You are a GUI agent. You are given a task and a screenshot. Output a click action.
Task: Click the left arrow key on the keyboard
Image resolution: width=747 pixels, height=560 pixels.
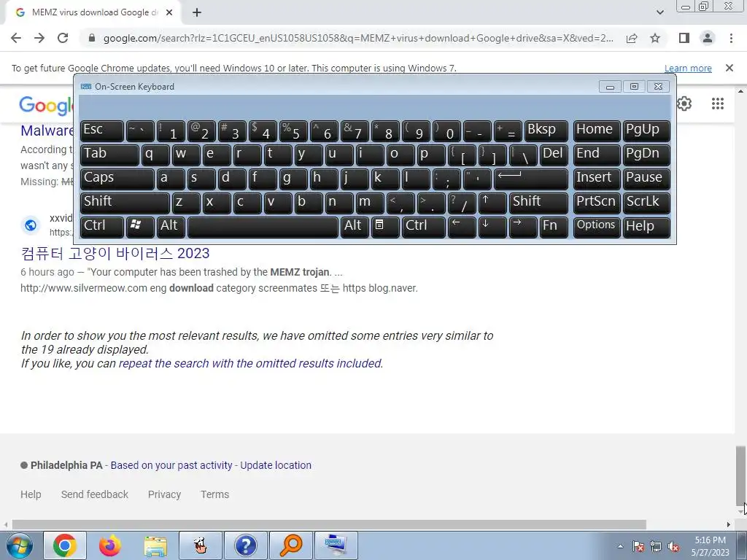pyautogui.click(x=462, y=227)
